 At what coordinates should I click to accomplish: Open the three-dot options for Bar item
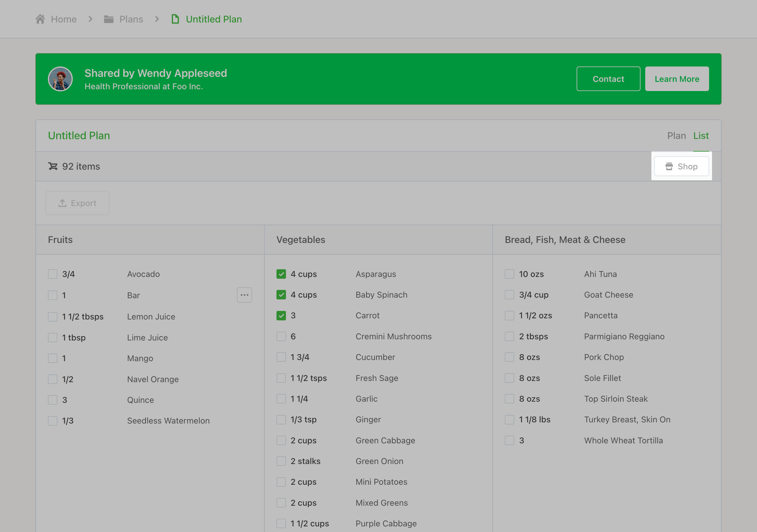(244, 295)
